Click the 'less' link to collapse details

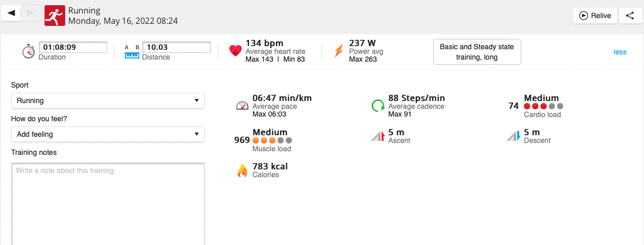620,52
